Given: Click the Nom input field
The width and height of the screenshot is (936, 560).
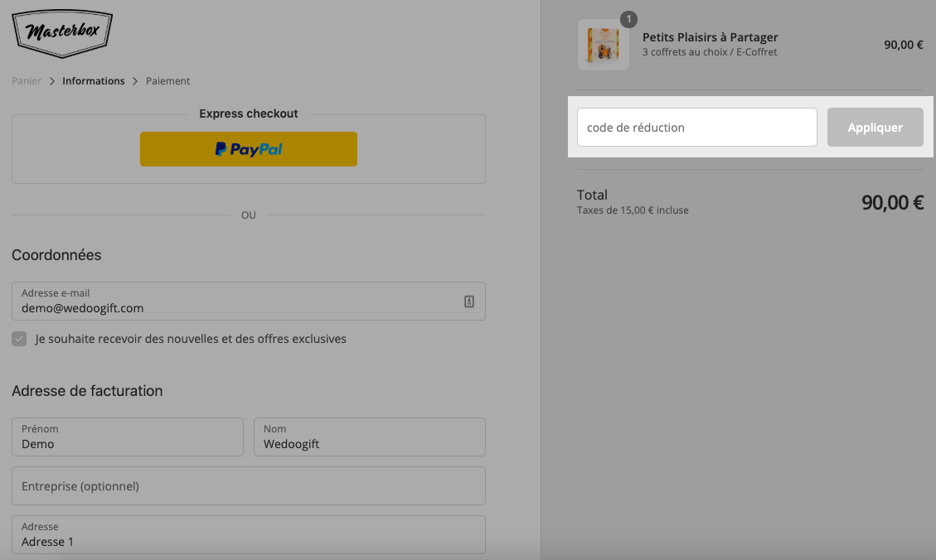Looking at the screenshot, I should tap(370, 437).
